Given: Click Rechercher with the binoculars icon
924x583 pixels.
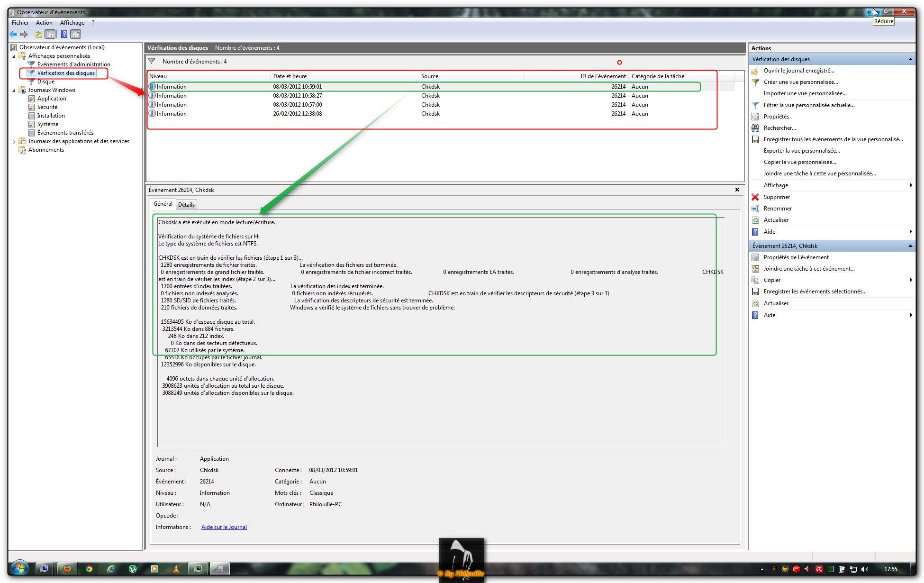Looking at the screenshot, I should point(779,128).
